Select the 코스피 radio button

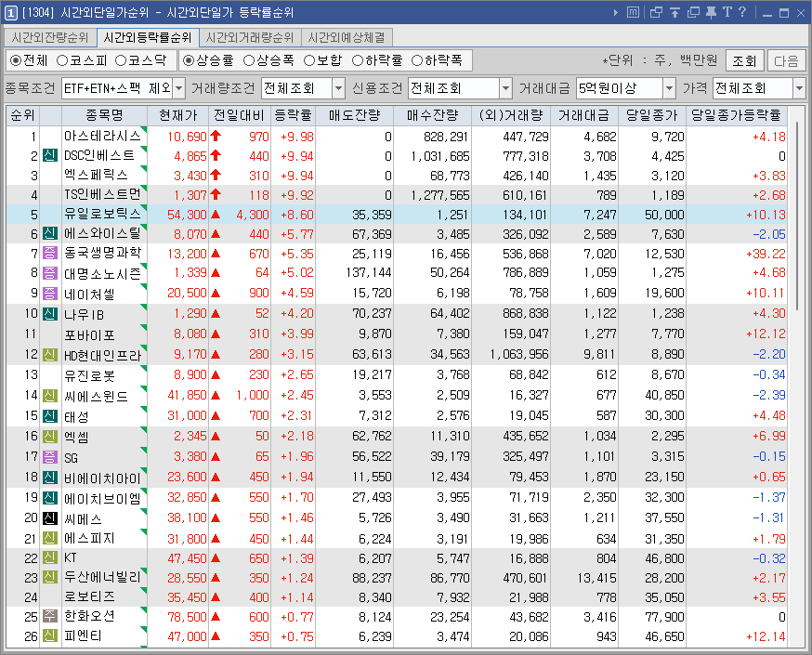click(x=62, y=60)
